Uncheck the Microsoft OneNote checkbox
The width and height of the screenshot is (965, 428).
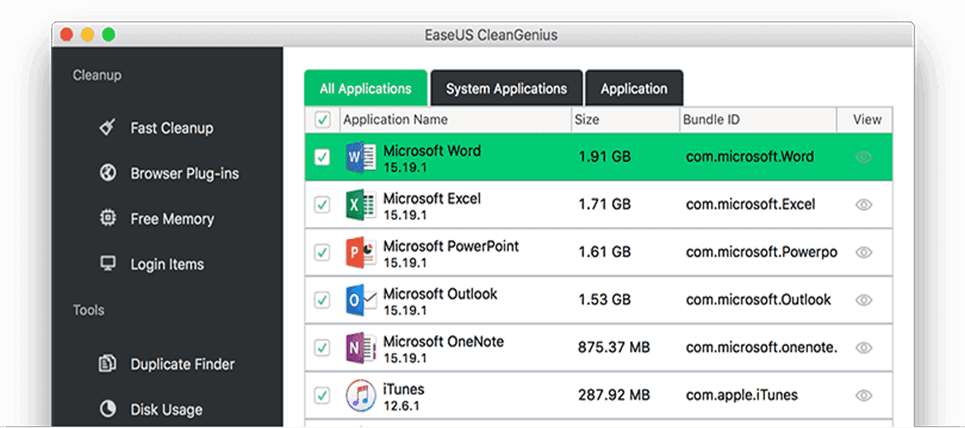(x=322, y=348)
